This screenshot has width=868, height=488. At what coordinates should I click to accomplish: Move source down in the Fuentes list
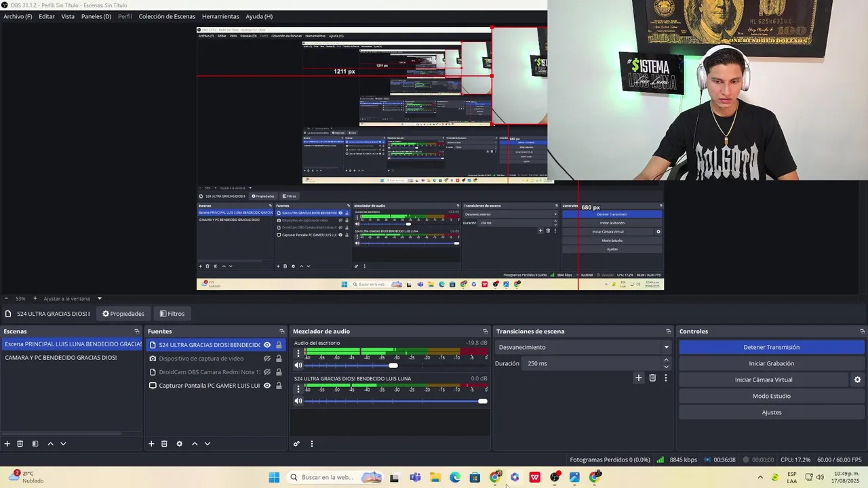pos(208,444)
